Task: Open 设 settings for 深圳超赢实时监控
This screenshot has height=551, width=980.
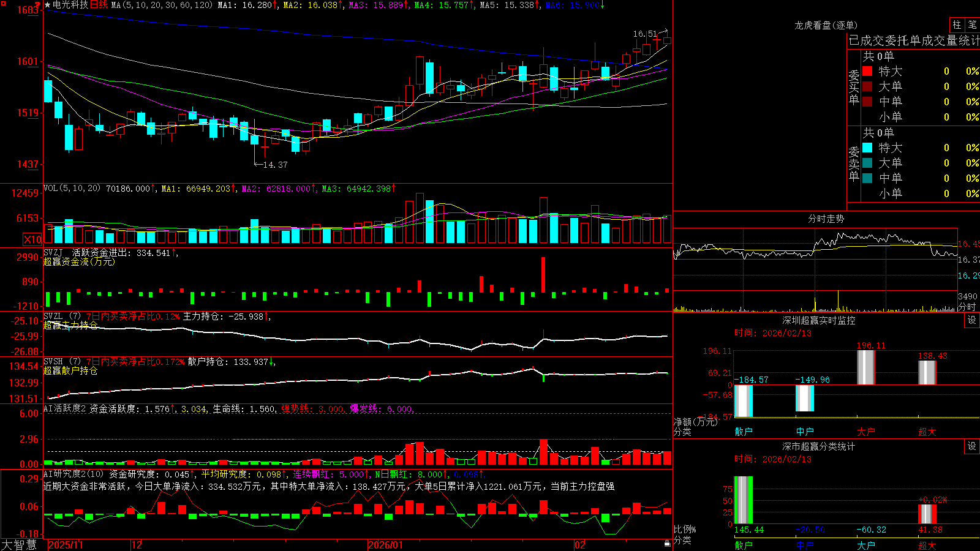Action: [x=972, y=320]
